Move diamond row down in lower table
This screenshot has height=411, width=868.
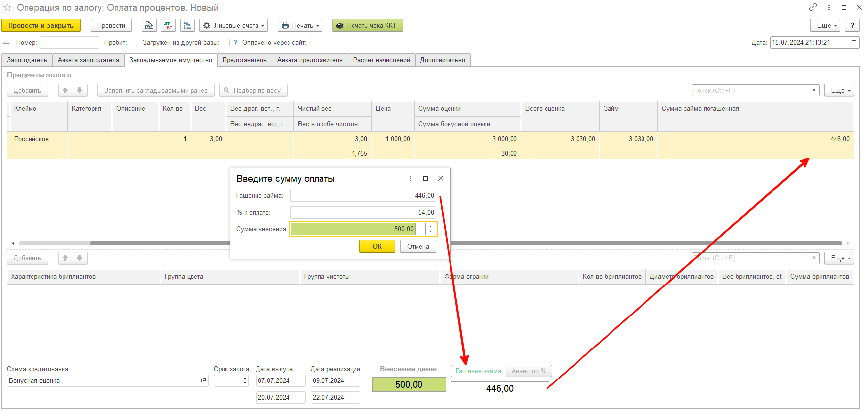(80, 258)
